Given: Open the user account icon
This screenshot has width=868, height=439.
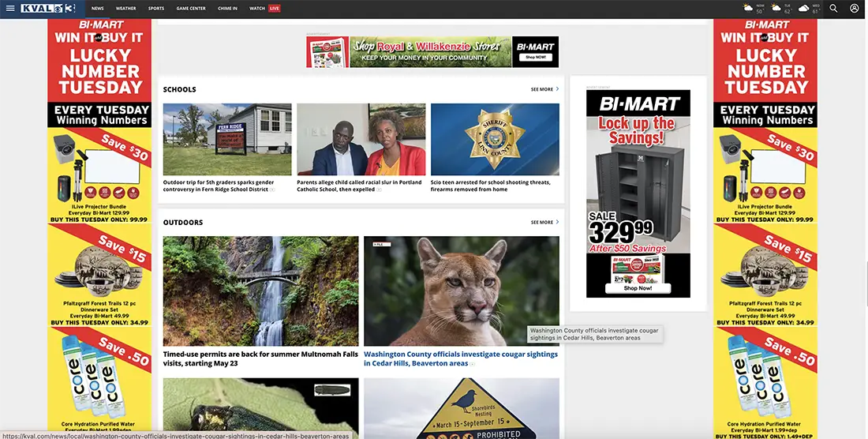Looking at the screenshot, I should point(854,9).
